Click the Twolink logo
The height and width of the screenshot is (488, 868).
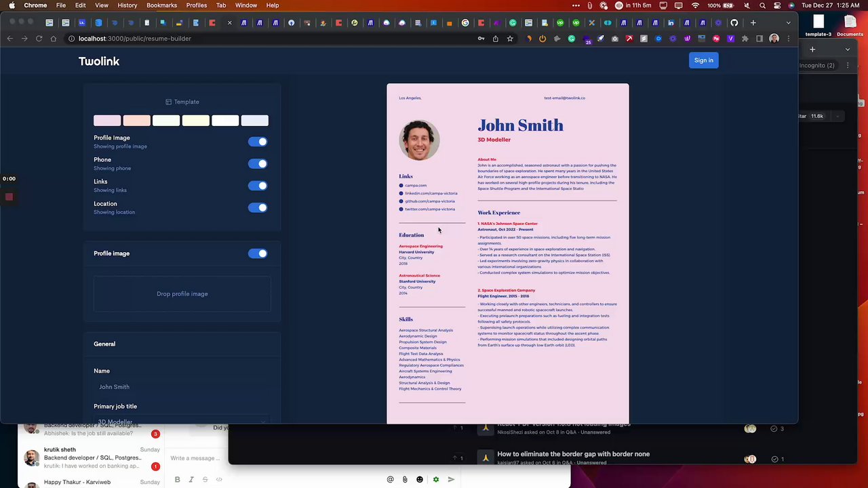[99, 61]
